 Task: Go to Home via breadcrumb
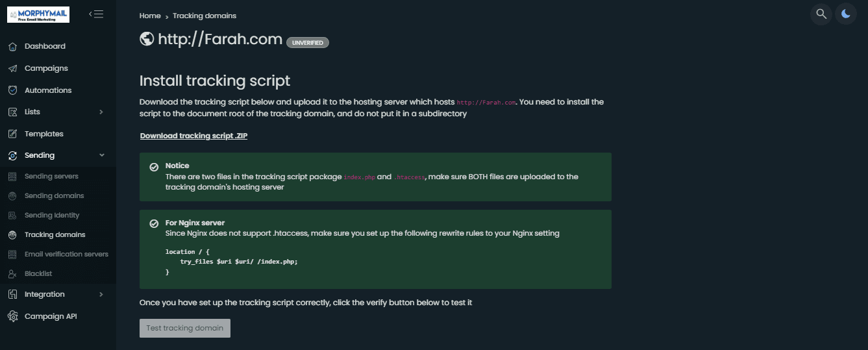tap(150, 16)
